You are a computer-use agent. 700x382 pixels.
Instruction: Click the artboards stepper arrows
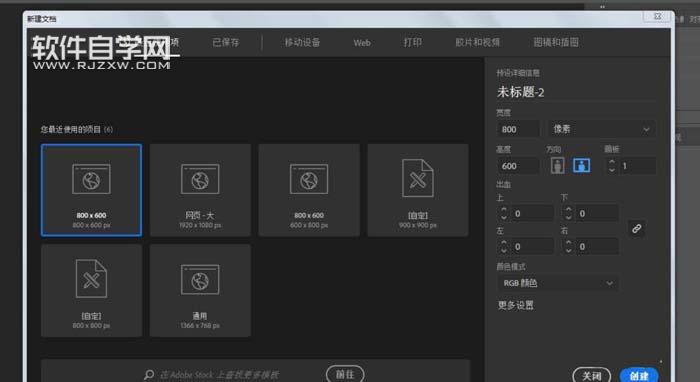pyautogui.click(x=612, y=166)
